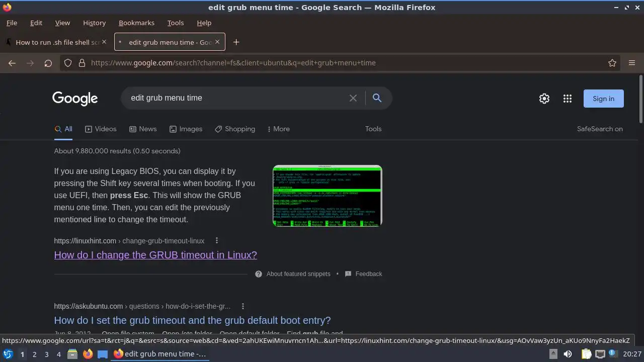Viewport: 644px width, 362px height.
Task: Send snippet Feedback
Action: [x=364, y=274]
